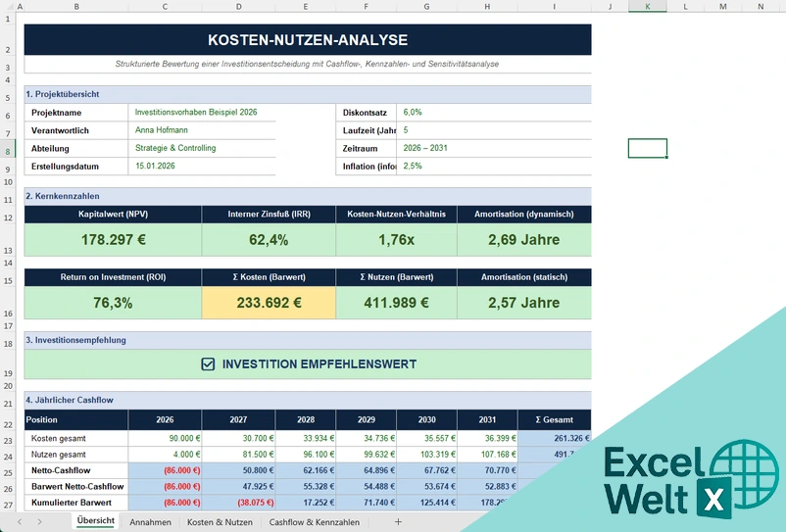The height and width of the screenshot is (532, 786).
Task: Select Netto-Cashflow 2028 value 62.166 €
Action: click(306, 470)
